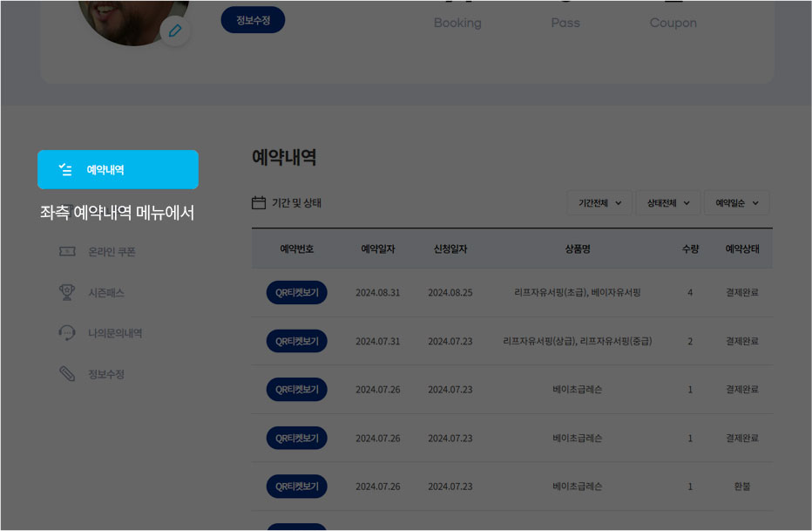812x531 pixels.
Task: Click the pencil icon beside 정보수정 menu
Action: 66,374
